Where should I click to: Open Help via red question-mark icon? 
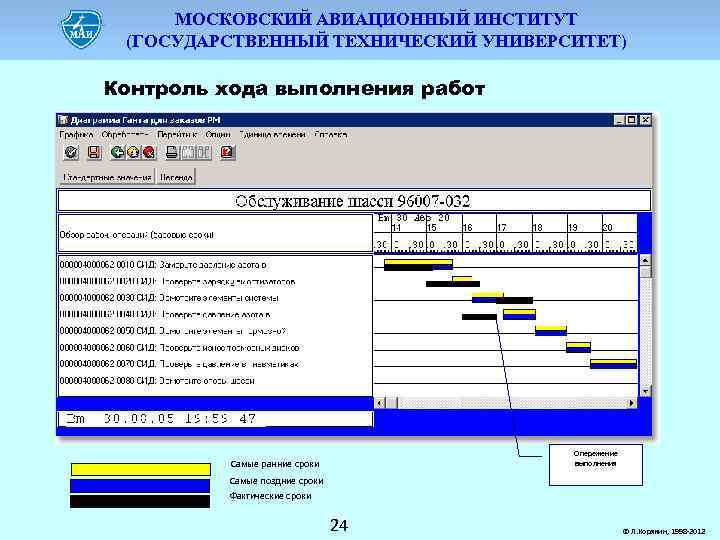pyautogui.click(x=227, y=152)
